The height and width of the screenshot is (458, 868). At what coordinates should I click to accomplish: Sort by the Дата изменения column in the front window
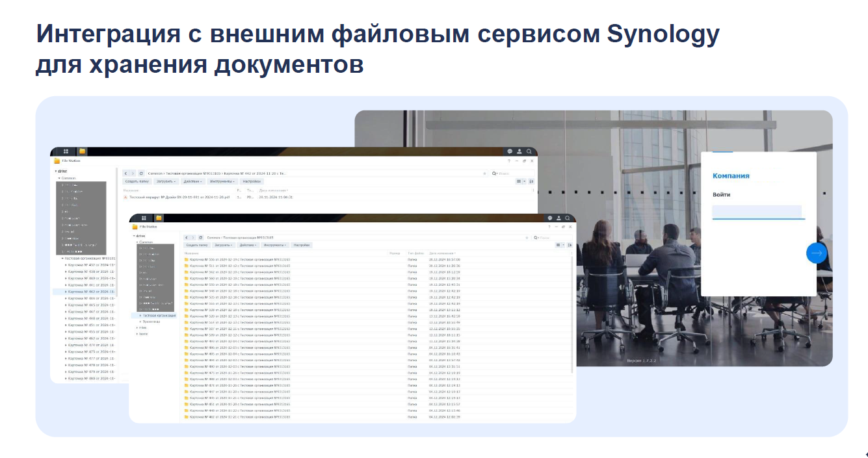coord(442,253)
